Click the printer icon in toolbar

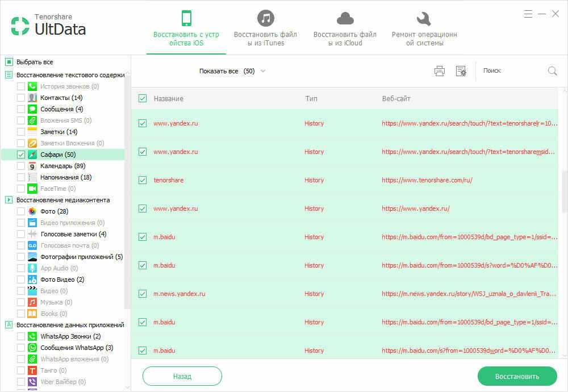tap(439, 71)
